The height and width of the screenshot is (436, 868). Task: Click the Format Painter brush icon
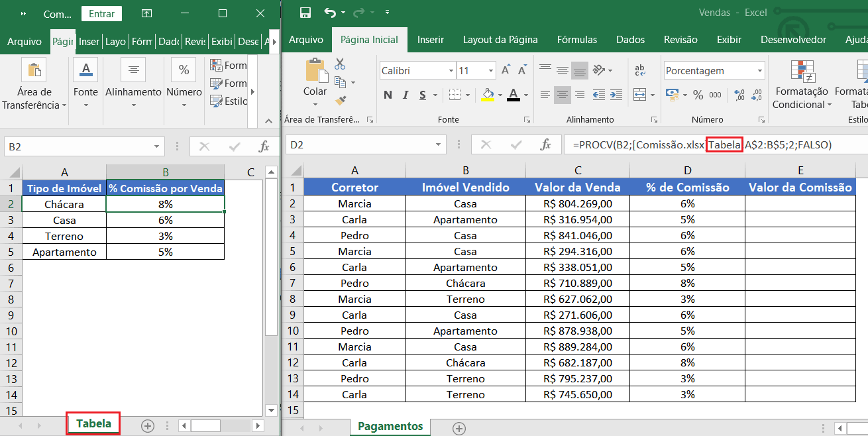point(341,101)
